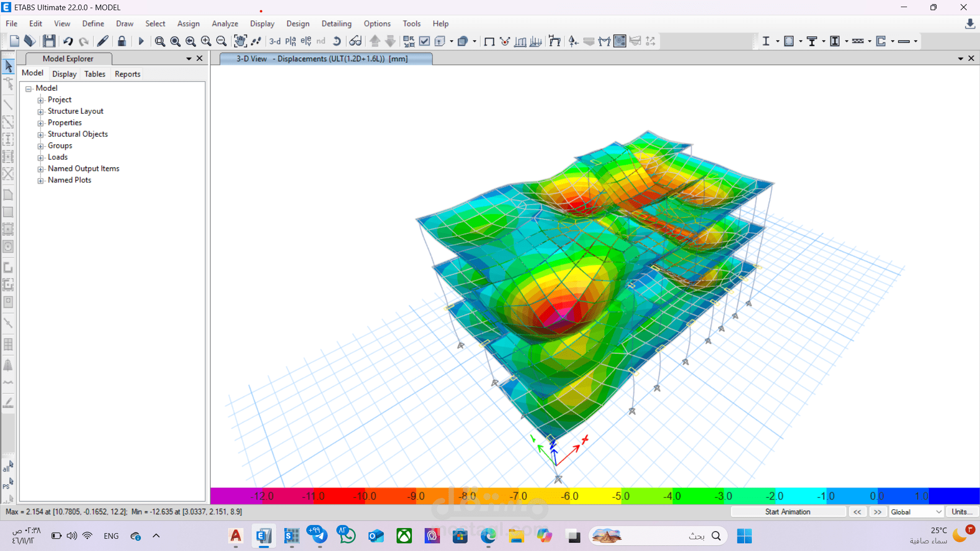Open Windows Start menu on taskbar
The height and width of the screenshot is (551, 980).
pos(744,536)
